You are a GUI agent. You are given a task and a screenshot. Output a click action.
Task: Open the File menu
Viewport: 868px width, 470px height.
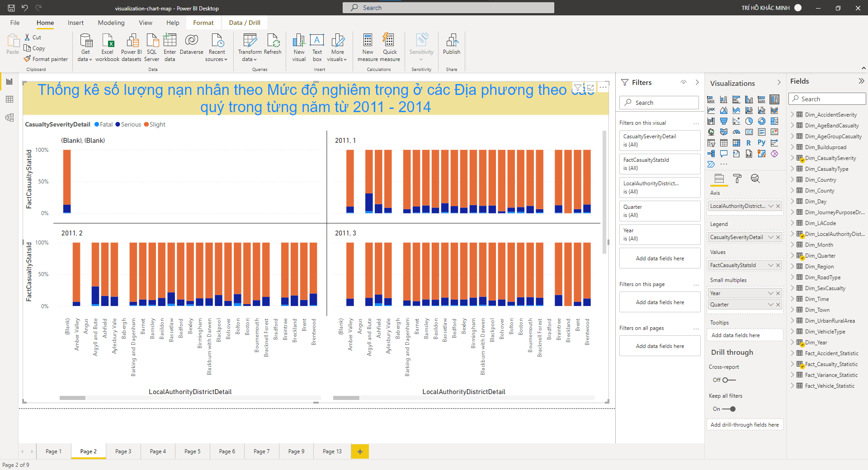tap(15, 23)
